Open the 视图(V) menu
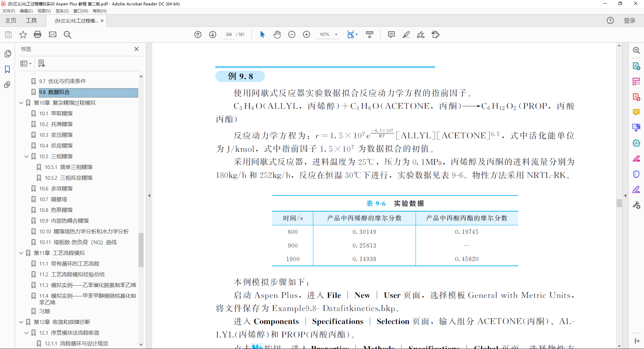The width and height of the screenshot is (644, 349). [44, 11]
